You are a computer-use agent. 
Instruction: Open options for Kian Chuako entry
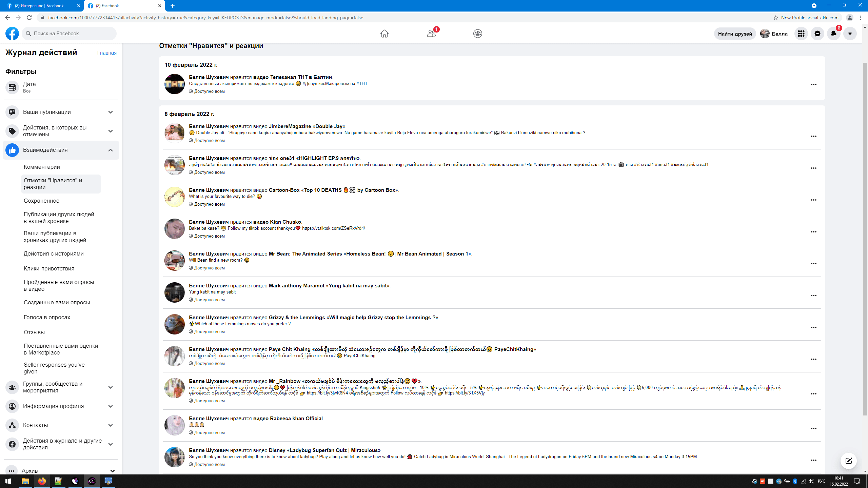(813, 232)
